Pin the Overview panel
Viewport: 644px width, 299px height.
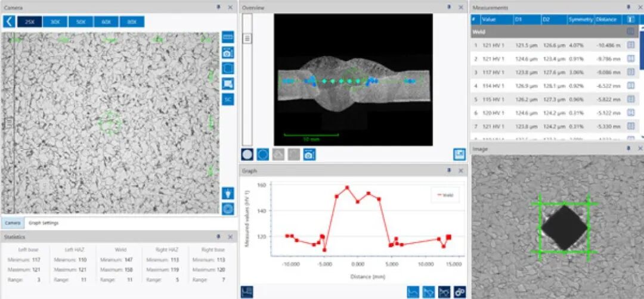pos(449,7)
